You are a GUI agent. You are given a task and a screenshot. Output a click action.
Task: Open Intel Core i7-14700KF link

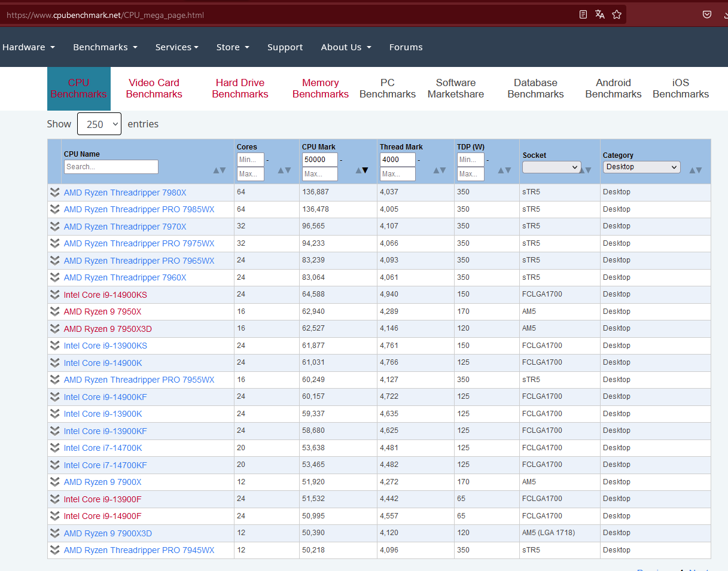point(105,465)
